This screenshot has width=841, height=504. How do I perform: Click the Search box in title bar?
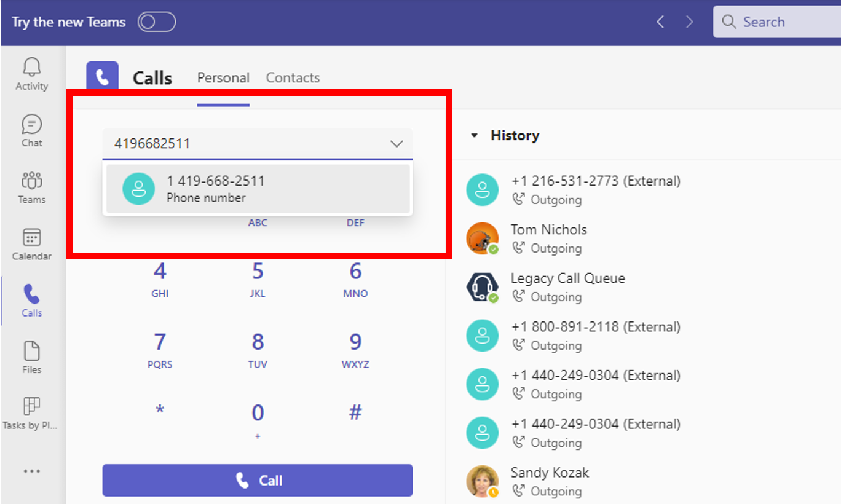[777, 22]
